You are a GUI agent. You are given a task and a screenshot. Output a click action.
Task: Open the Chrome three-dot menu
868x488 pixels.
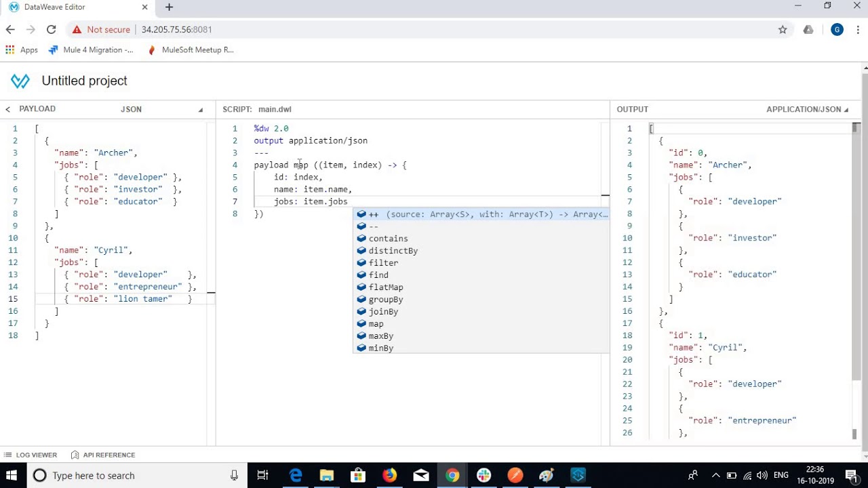click(x=858, y=29)
